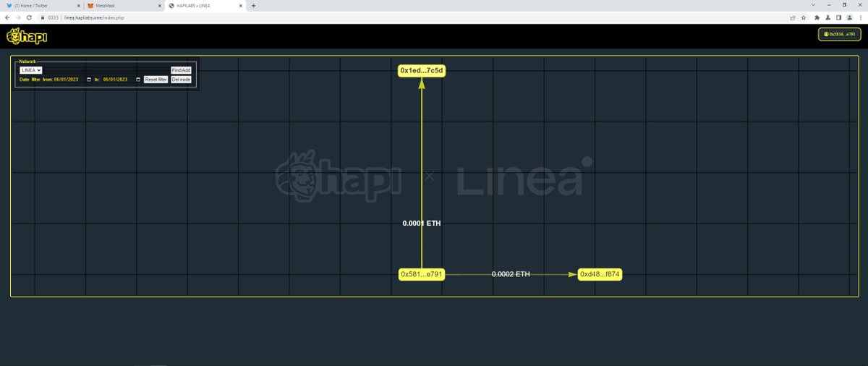Switch to the Home / Twitter tab

42,5
